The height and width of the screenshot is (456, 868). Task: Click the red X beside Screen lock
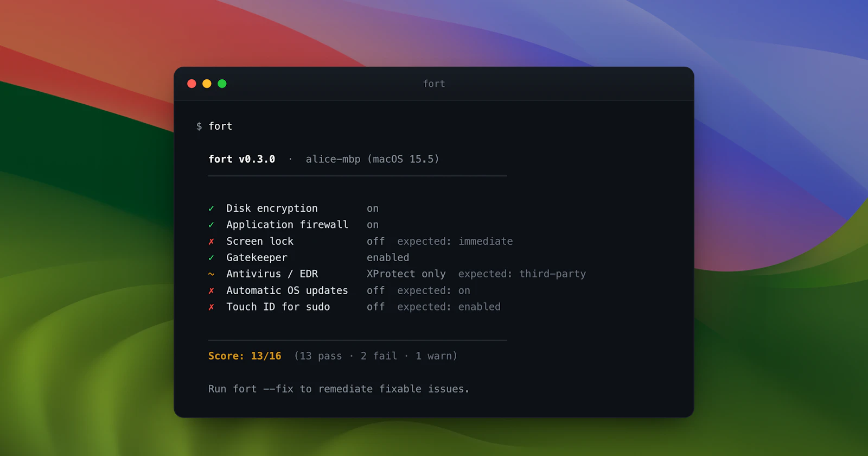(211, 242)
